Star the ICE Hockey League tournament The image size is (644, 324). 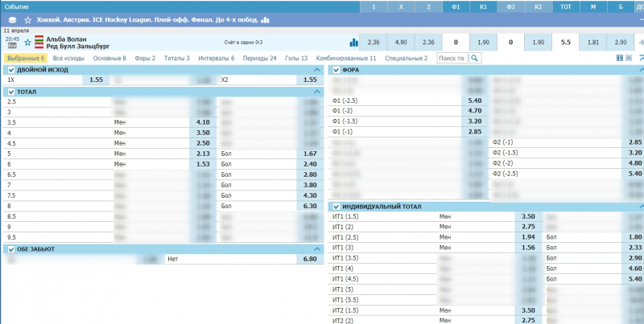point(28,18)
